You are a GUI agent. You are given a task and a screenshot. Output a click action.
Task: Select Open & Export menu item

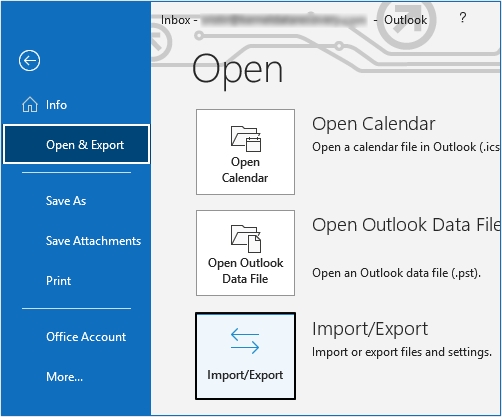pos(76,144)
